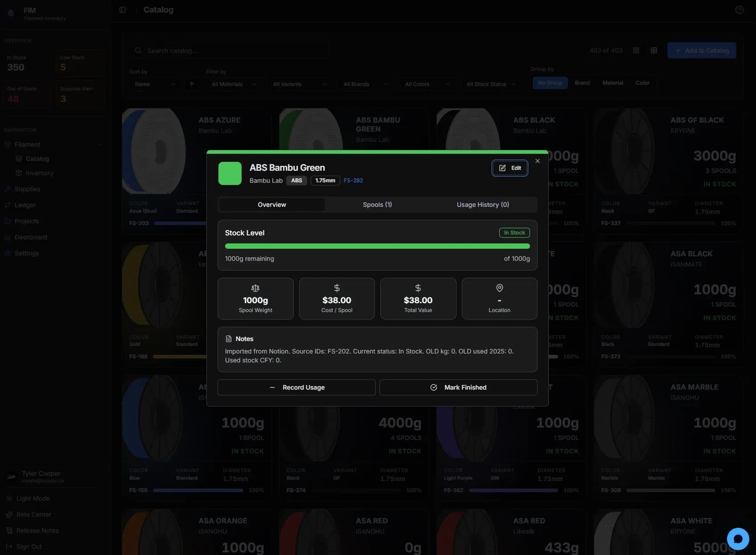This screenshot has height=555, width=756.
Task: Open the All Brands dropdown
Action: (x=366, y=84)
